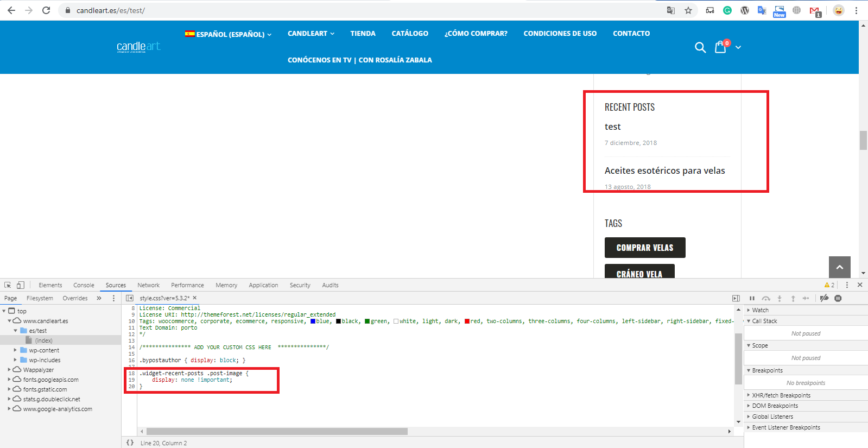Activate DevTools inspect element picker

[8, 285]
